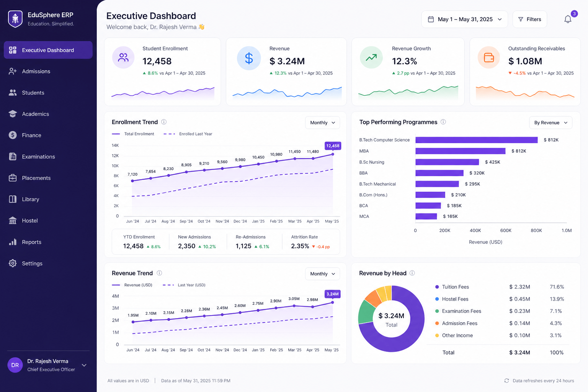The width and height of the screenshot is (588, 392).
Task: Open Revenue Trend Monthly dropdown
Action: [x=322, y=274]
